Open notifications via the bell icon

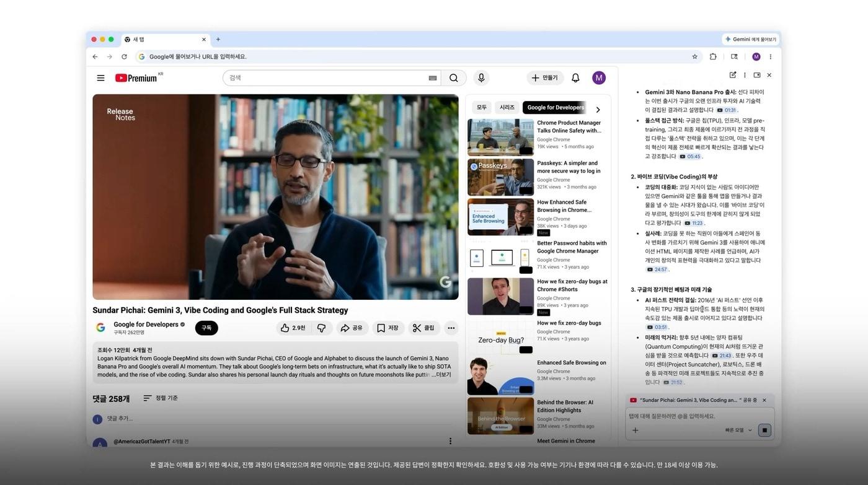point(575,77)
